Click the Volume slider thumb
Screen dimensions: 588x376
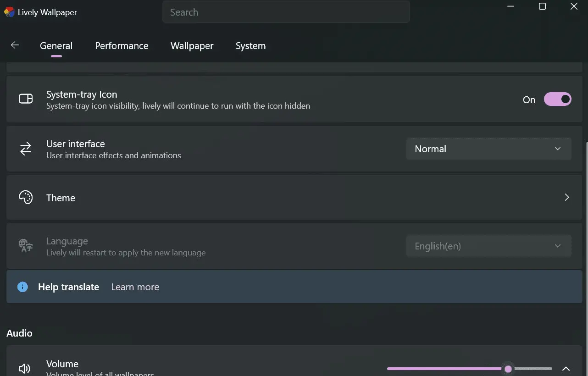point(508,369)
